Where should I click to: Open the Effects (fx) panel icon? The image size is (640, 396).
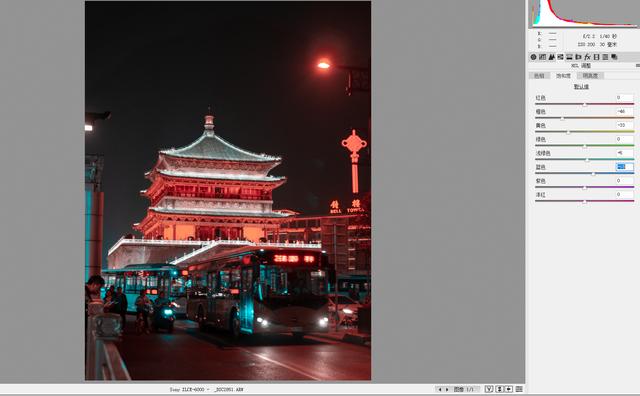(x=587, y=57)
